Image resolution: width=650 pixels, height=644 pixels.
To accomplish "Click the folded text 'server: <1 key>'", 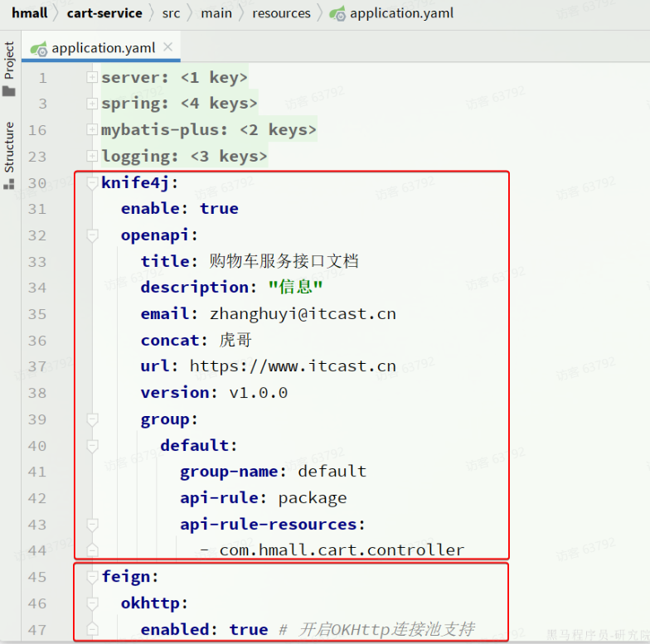I will pyautogui.click(x=174, y=78).
